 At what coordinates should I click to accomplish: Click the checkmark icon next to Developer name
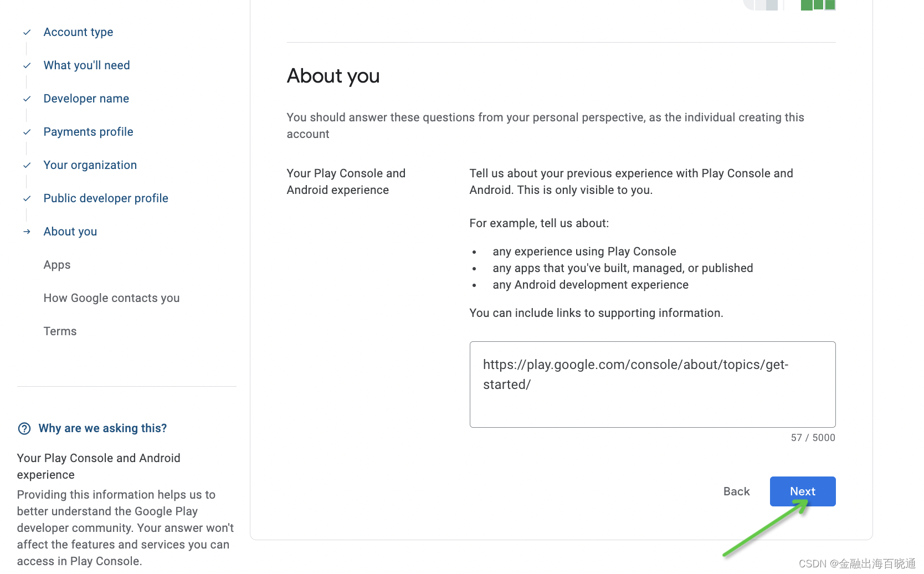[x=27, y=99]
